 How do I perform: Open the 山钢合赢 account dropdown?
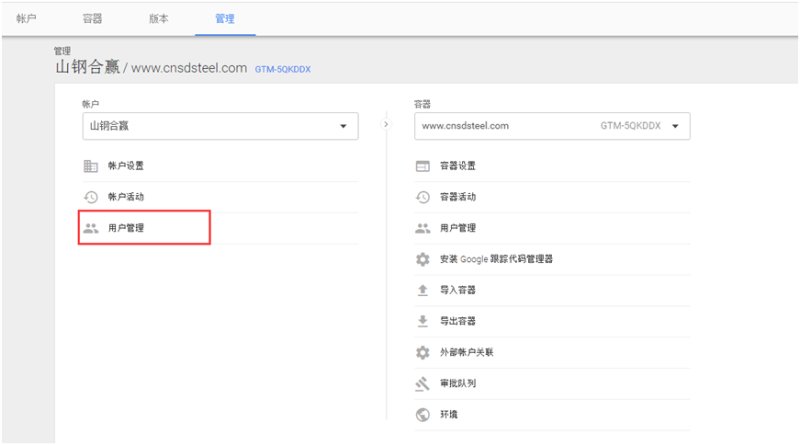pyautogui.click(x=220, y=126)
